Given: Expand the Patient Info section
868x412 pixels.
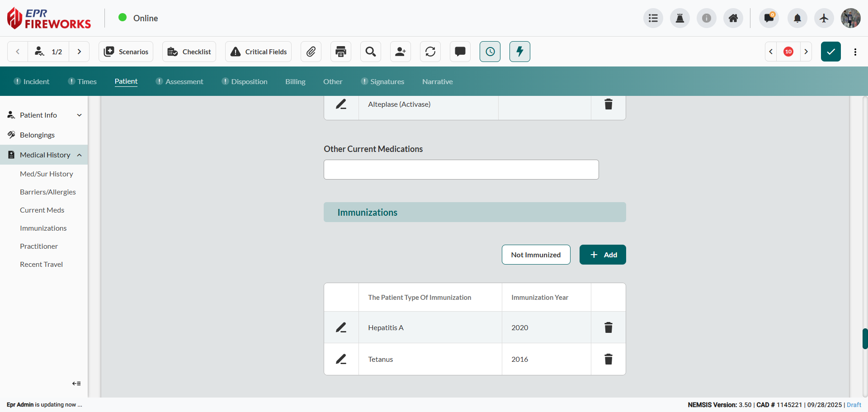Looking at the screenshot, I should [x=80, y=115].
